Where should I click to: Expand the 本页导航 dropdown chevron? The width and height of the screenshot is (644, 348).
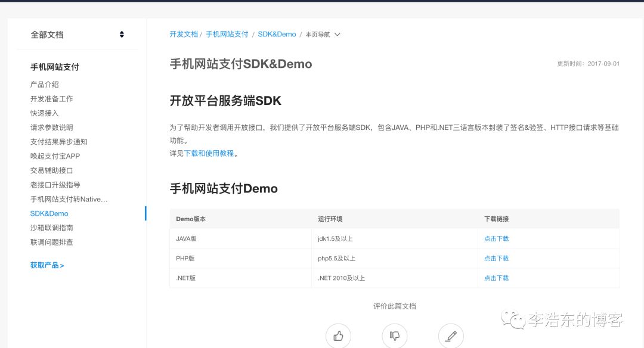point(337,35)
